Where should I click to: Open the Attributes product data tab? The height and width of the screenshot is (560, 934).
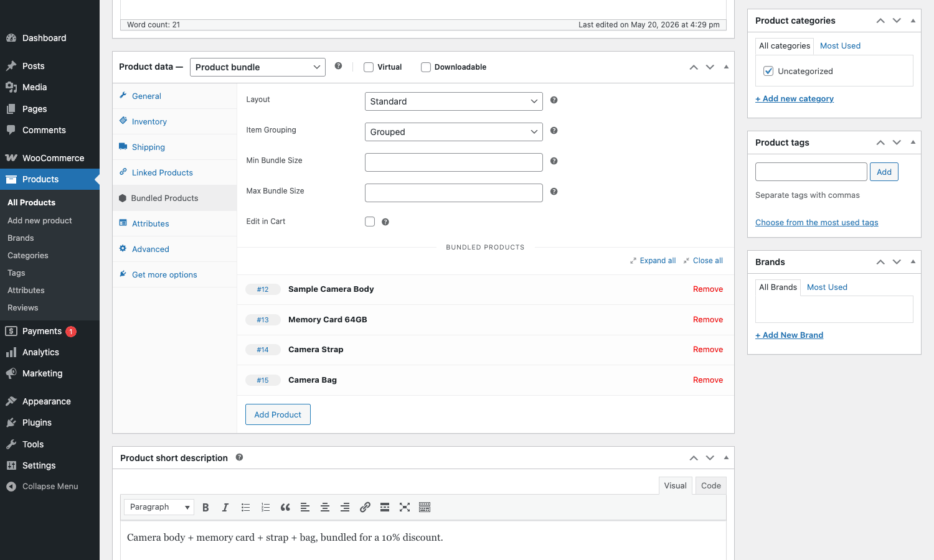175,223
